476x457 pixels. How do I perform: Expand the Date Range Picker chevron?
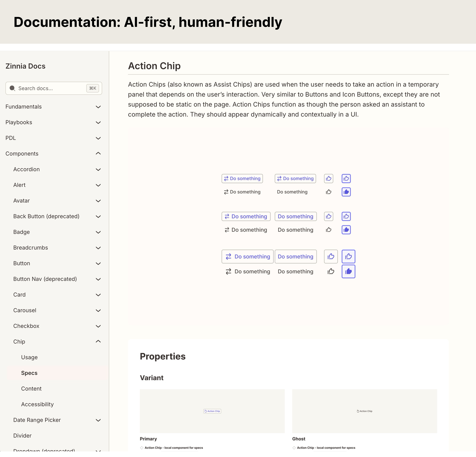pos(98,420)
